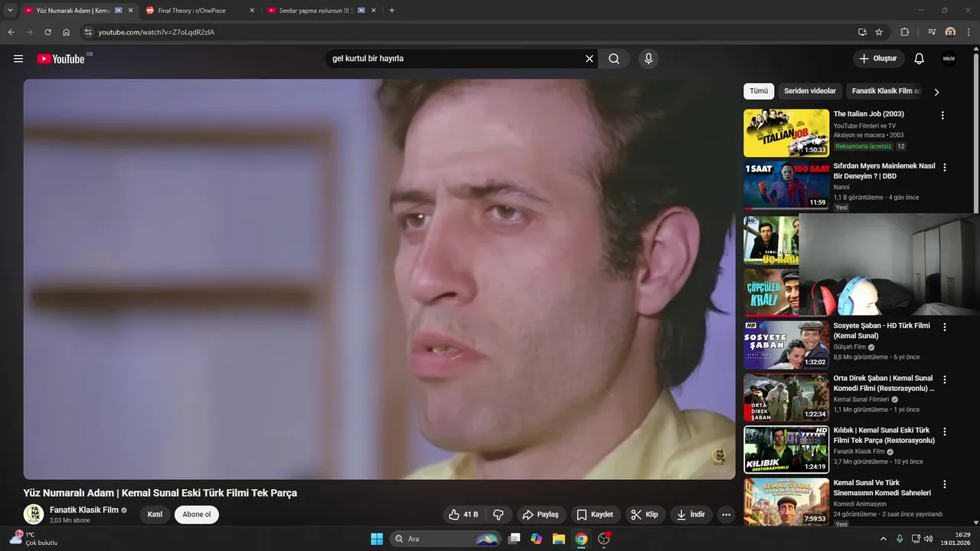Open File Explorer from taskbar
This screenshot has width=980, height=551.
[x=559, y=539]
